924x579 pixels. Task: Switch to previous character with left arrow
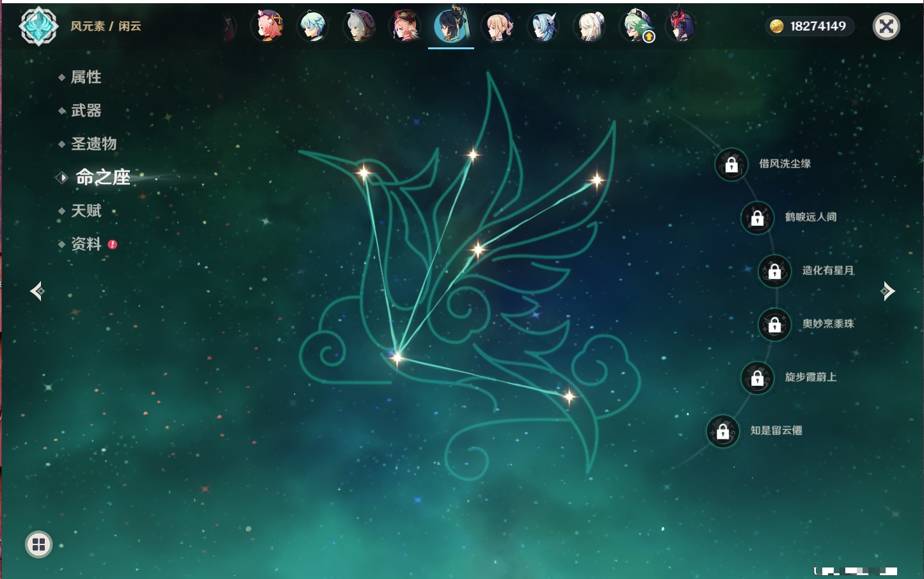click(37, 291)
